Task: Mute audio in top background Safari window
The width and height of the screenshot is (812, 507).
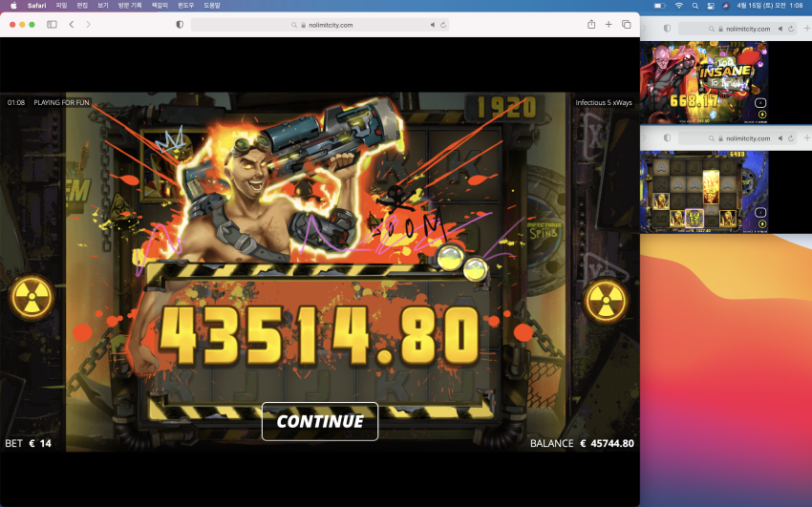Action: pos(780,29)
